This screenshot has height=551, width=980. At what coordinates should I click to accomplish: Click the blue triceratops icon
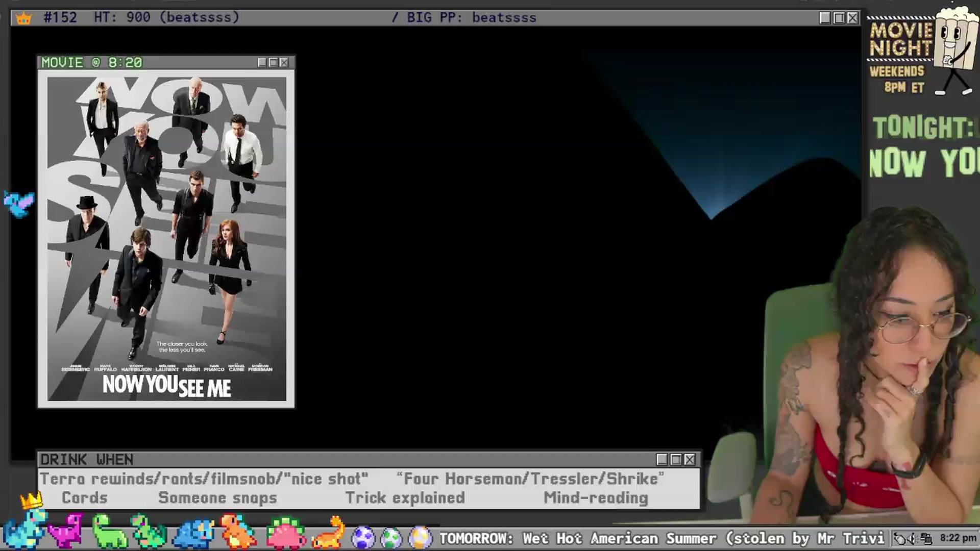point(193,533)
